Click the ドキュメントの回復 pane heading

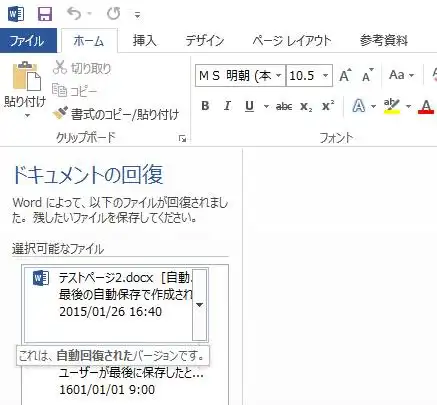tap(88, 174)
